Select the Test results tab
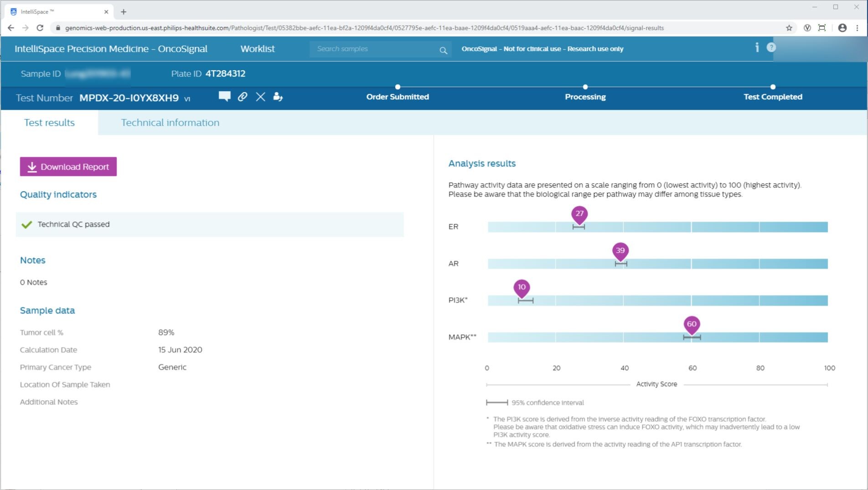The height and width of the screenshot is (490, 868). click(49, 122)
